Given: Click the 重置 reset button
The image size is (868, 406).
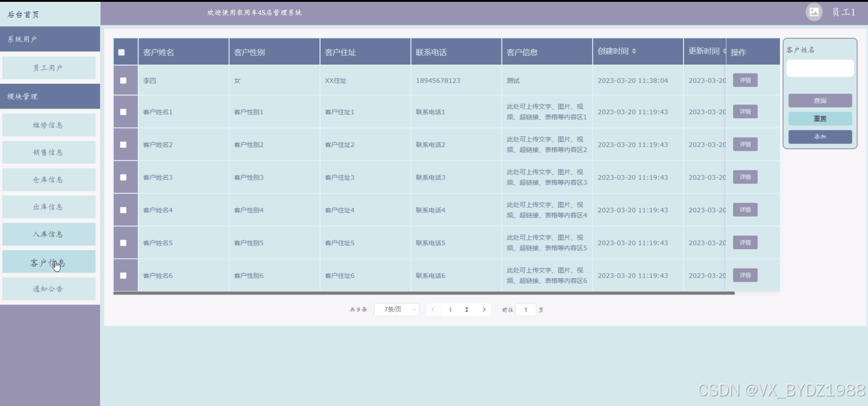Looking at the screenshot, I should 820,119.
